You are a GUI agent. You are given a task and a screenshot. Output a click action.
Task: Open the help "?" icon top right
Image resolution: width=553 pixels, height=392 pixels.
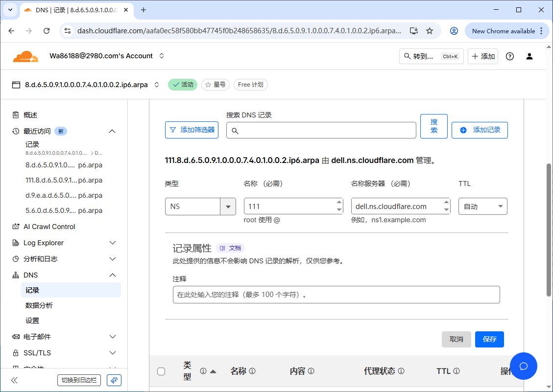(509, 56)
